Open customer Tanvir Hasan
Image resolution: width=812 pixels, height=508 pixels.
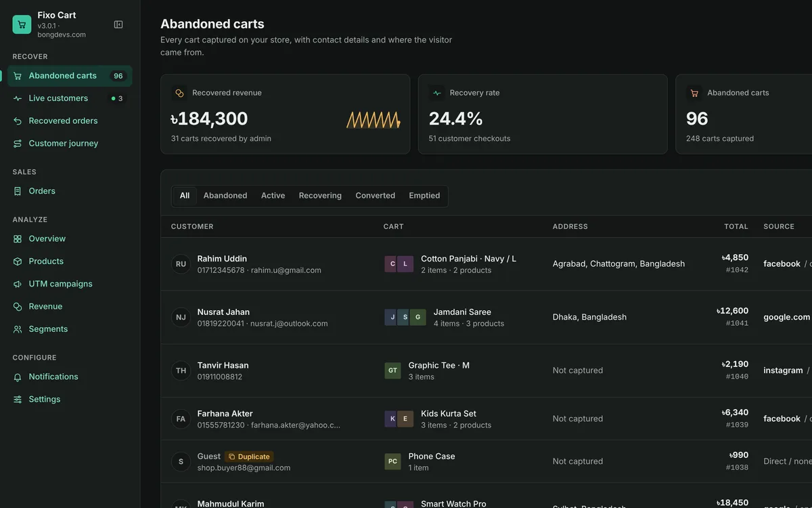click(223, 366)
